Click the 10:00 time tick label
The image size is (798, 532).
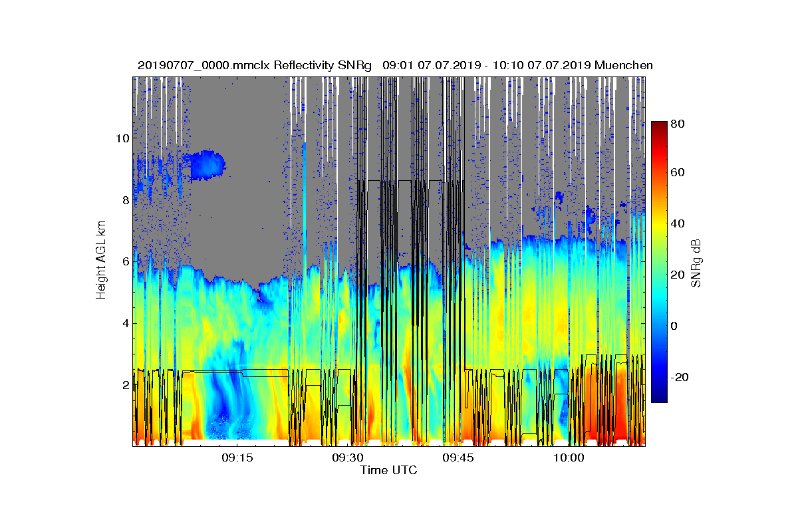(x=569, y=458)
